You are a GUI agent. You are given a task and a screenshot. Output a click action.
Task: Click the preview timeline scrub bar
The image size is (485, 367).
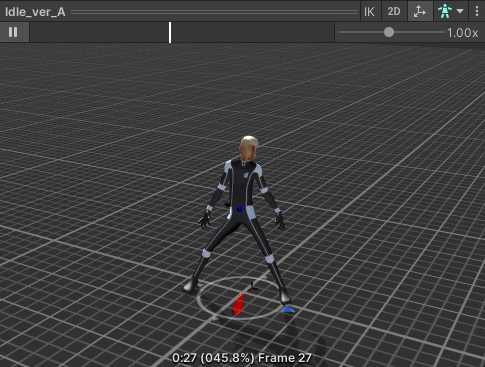point(182,32)
